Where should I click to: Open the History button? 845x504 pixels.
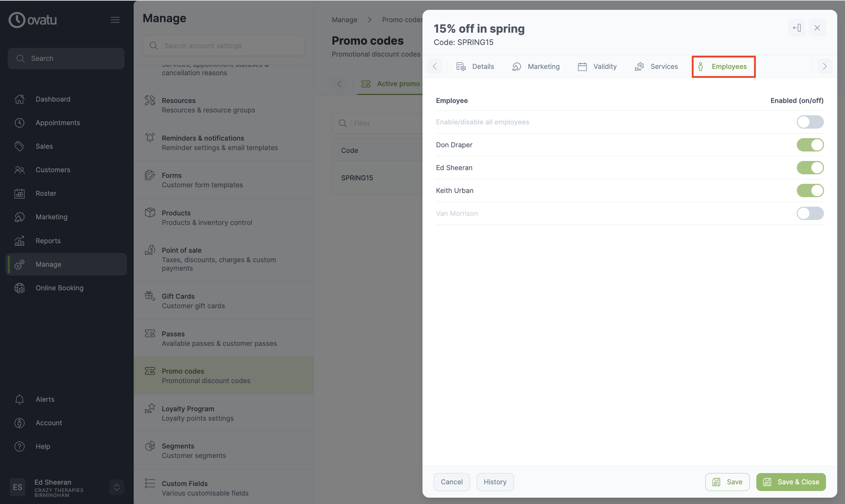click(495, 482)
